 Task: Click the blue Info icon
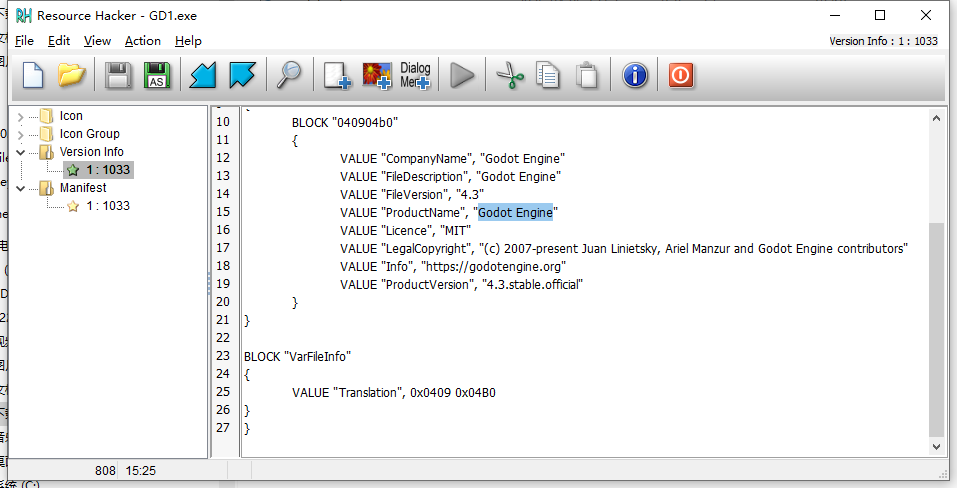tap(635, 75)
